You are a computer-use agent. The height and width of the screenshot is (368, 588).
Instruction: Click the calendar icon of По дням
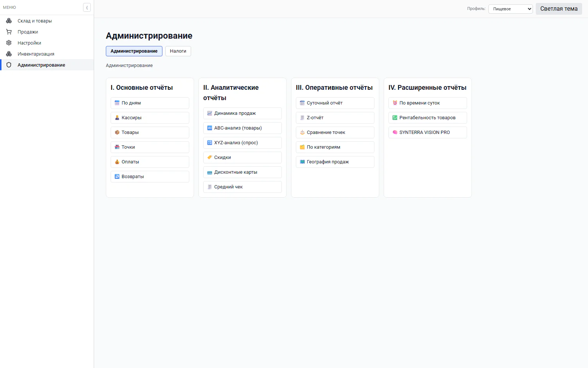click(x=117, y=103)
